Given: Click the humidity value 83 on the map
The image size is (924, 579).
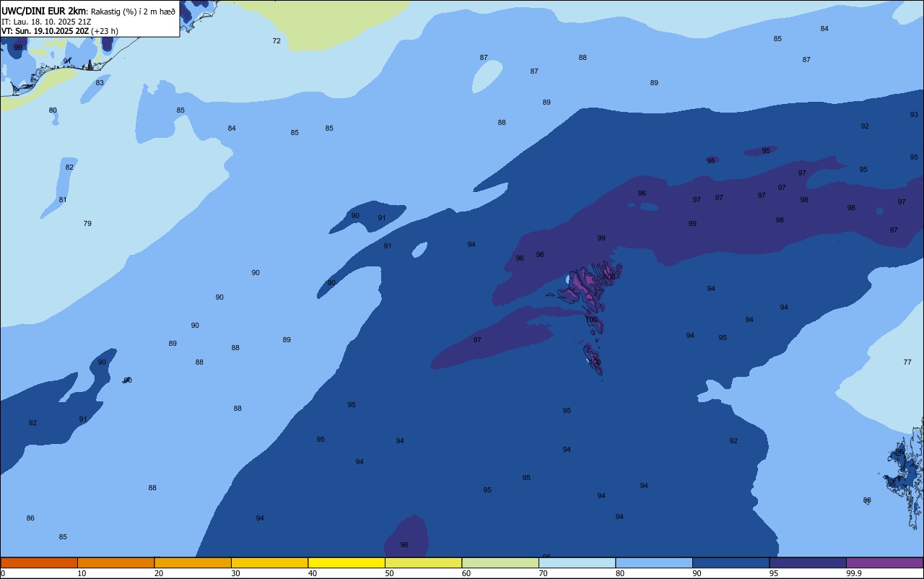Looking at the screenshot, I should pos(100,83).
